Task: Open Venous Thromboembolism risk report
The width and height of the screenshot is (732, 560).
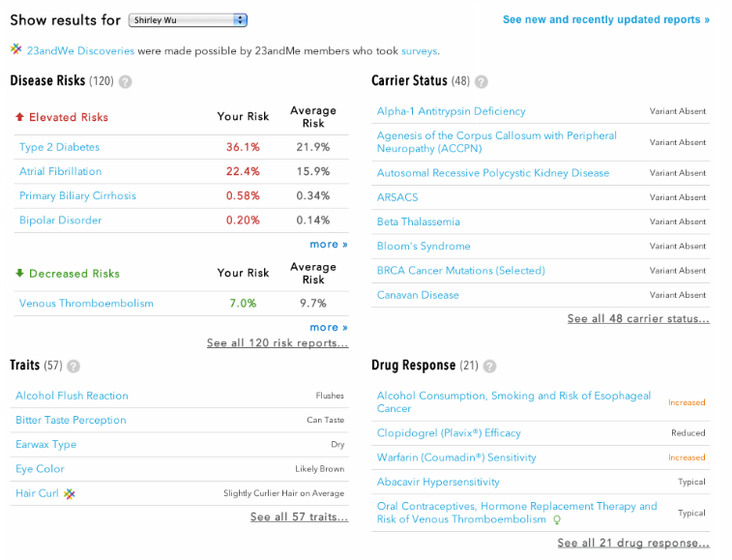Action: point(86,303)
